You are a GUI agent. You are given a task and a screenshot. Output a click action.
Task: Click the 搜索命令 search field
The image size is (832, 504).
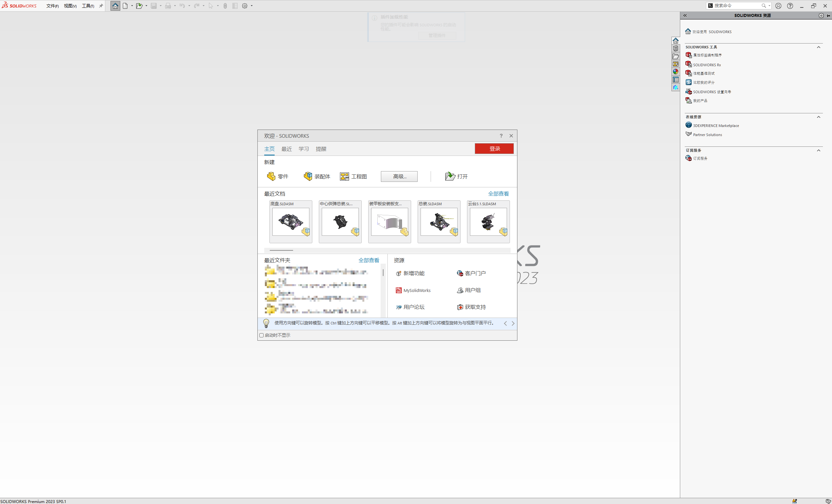(736, 6)
